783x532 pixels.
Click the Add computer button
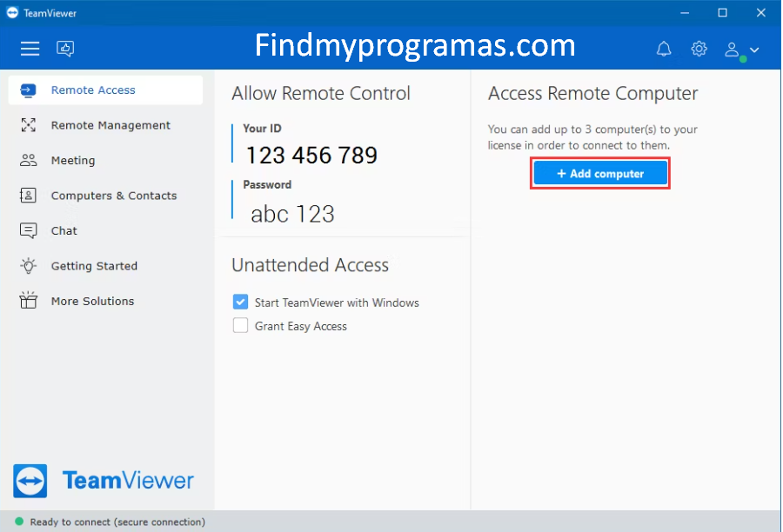(x=599, y=173)
